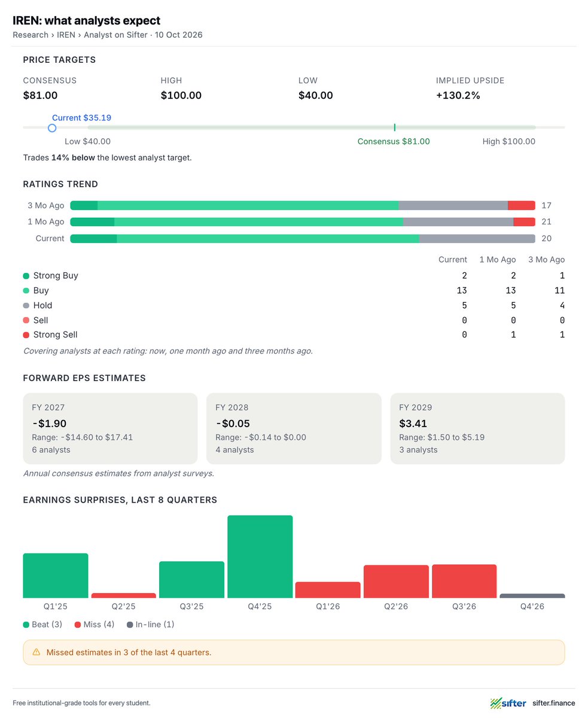The width and height of the screenshot is (588, 718).
Task: Select the Hold legend gray dot
Action: point(26,305)
